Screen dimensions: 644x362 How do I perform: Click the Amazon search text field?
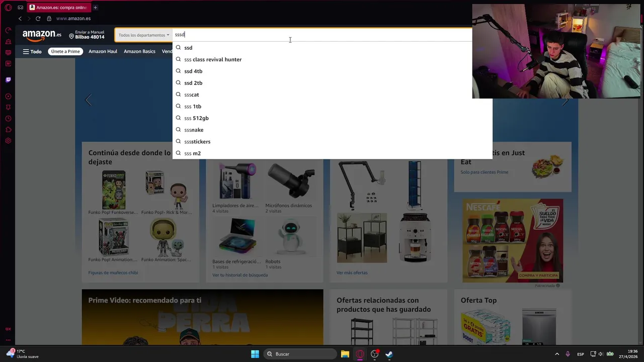(322, 35)
